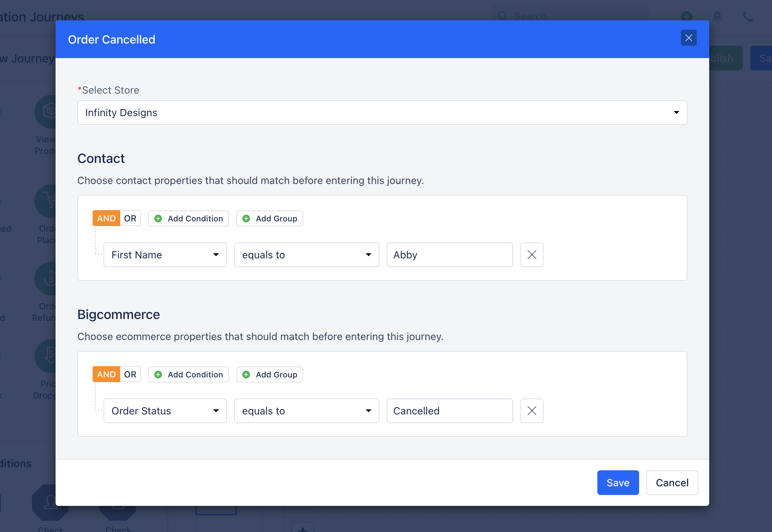This screenshot has width=772, height=532.
Task: Add Group in Bigcommerce section
Action: pos(269,375)
